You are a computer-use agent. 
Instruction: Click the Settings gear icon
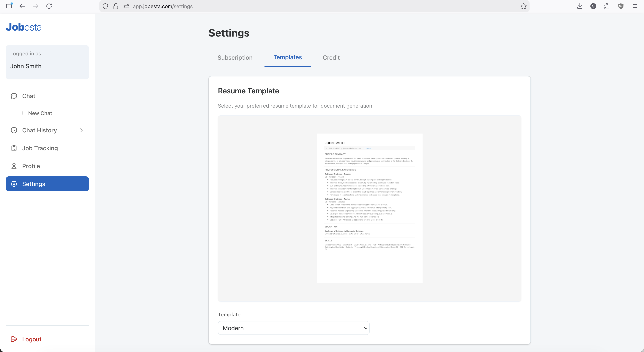point(14,184)
